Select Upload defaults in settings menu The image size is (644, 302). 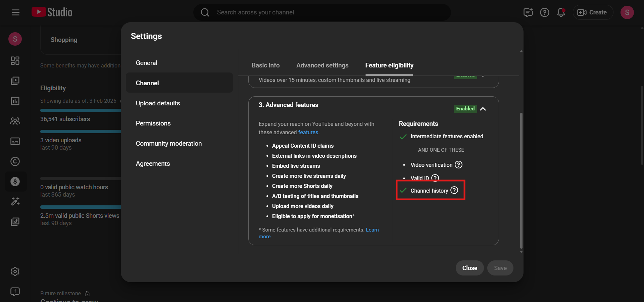158,103
